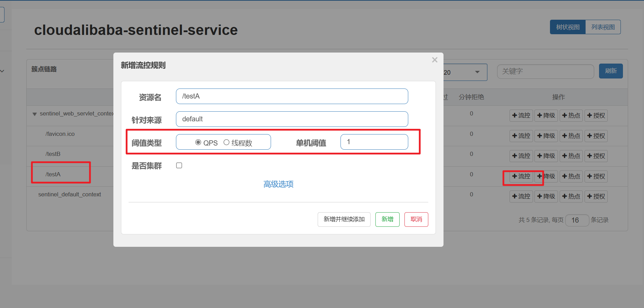The width and height of the screenshot is (644, 308).
Task: Close the 新增流控规则 dialog
Action: pyautogui.click(x=435, y=60)
